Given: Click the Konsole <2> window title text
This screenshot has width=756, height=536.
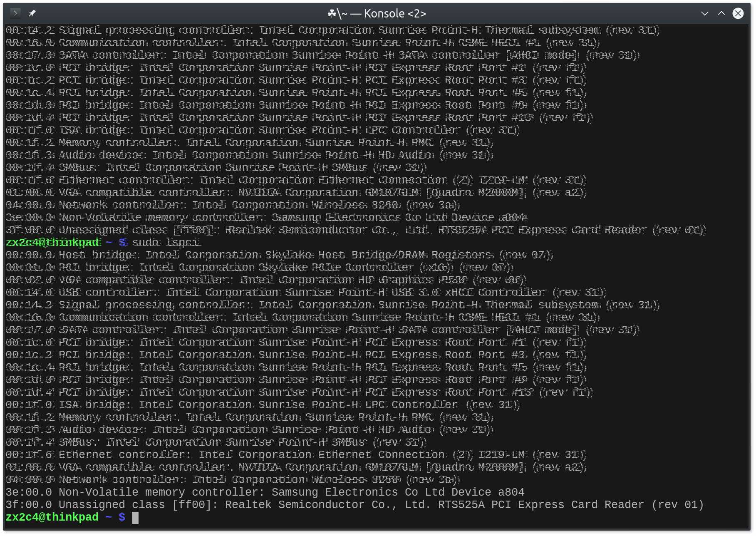Looking at the screenshot, I should (377, 14).
